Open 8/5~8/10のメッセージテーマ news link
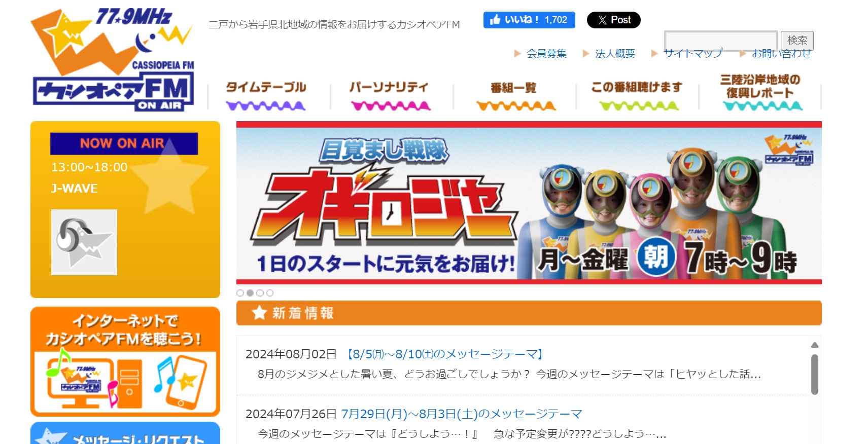 pos(445,354)
